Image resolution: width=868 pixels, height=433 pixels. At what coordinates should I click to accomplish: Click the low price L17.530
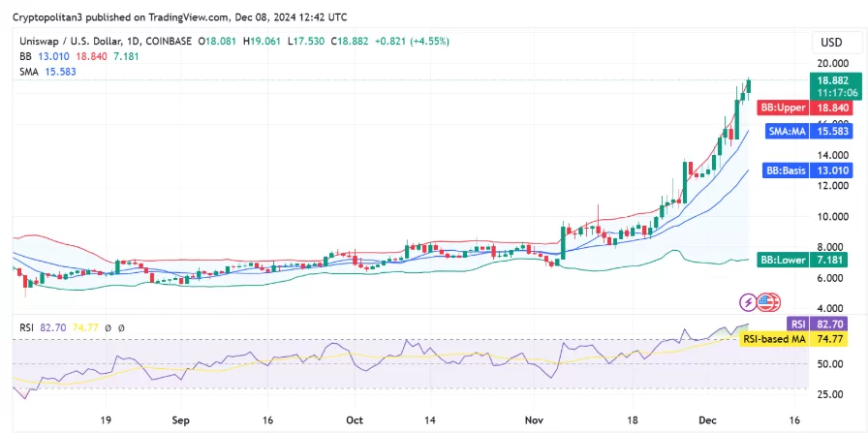307,42
